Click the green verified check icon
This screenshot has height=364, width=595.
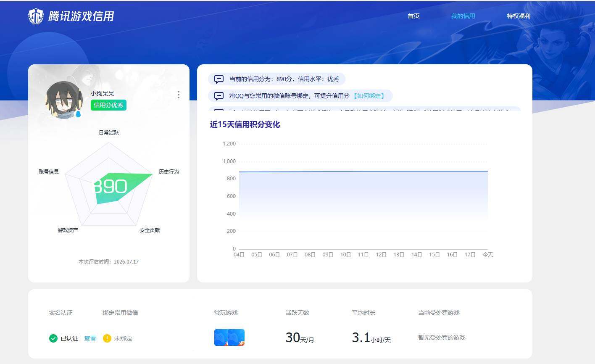tap(53, 338)
